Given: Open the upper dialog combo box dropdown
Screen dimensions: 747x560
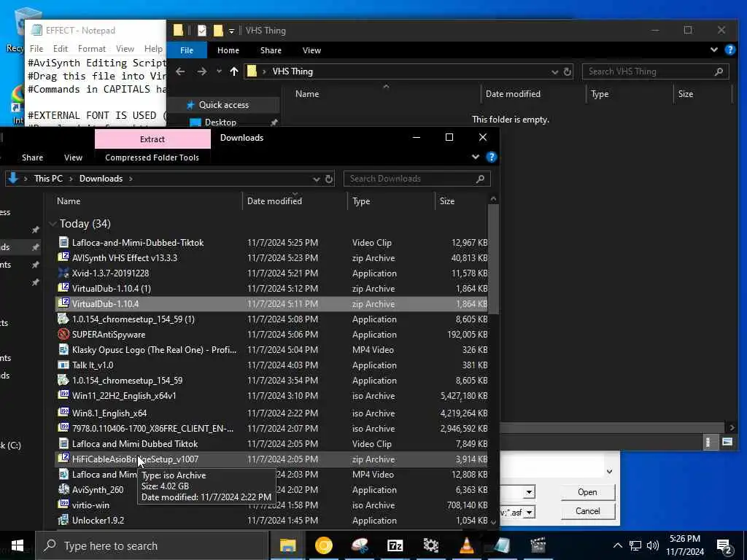Looking at the screenshot, I should tap(529, 492).
